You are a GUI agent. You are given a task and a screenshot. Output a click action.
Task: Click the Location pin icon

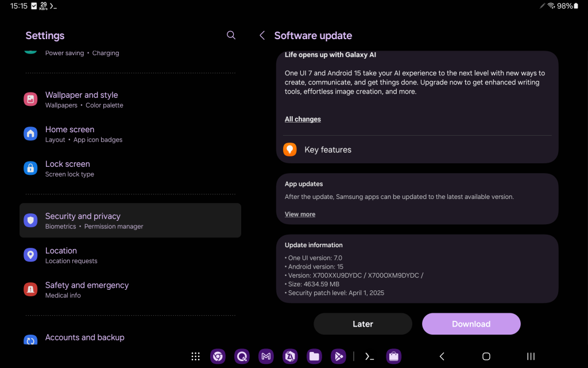coord(30,255)
